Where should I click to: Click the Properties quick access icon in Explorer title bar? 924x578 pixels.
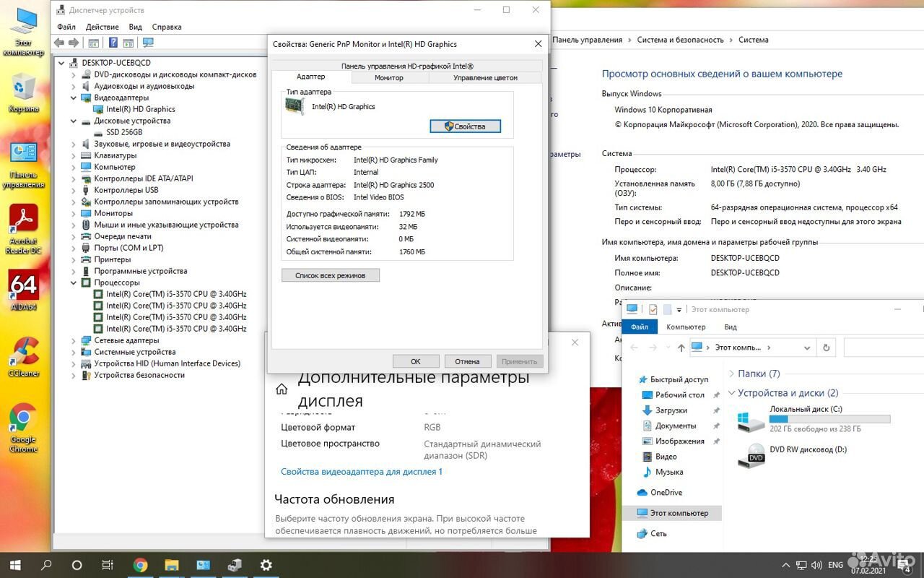pyautogui.click(x=653, y=309)
